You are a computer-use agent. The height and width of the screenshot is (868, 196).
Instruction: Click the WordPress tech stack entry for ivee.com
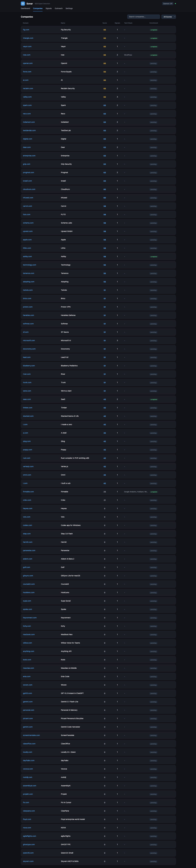click(x=128, y=55)
